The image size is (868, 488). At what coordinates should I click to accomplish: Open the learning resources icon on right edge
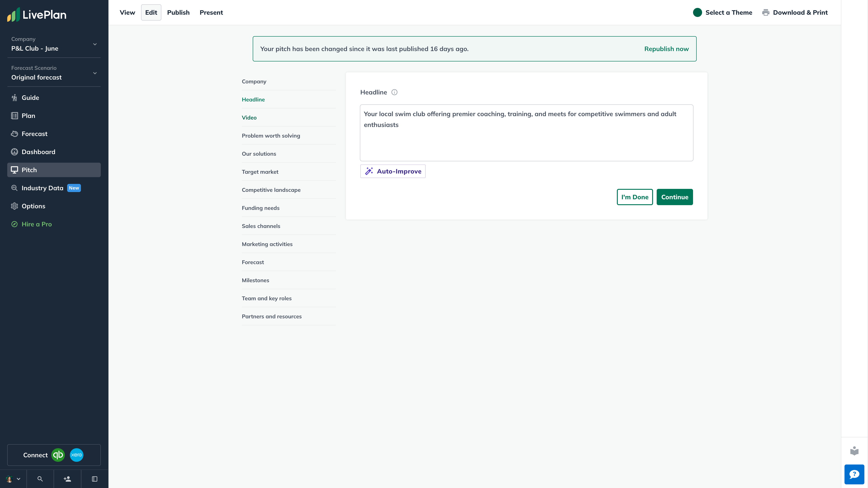click(854, 451)
